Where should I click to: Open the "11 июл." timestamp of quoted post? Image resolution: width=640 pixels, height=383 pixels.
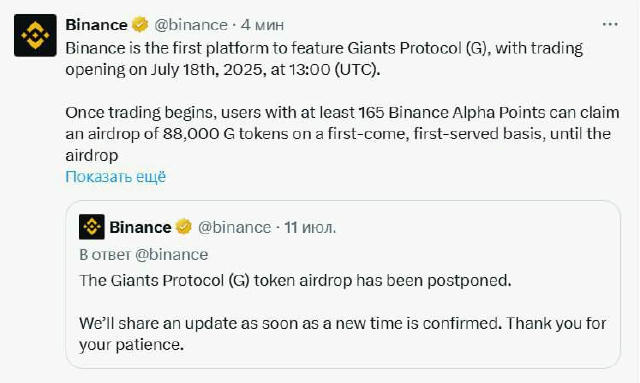pos(310,227)
